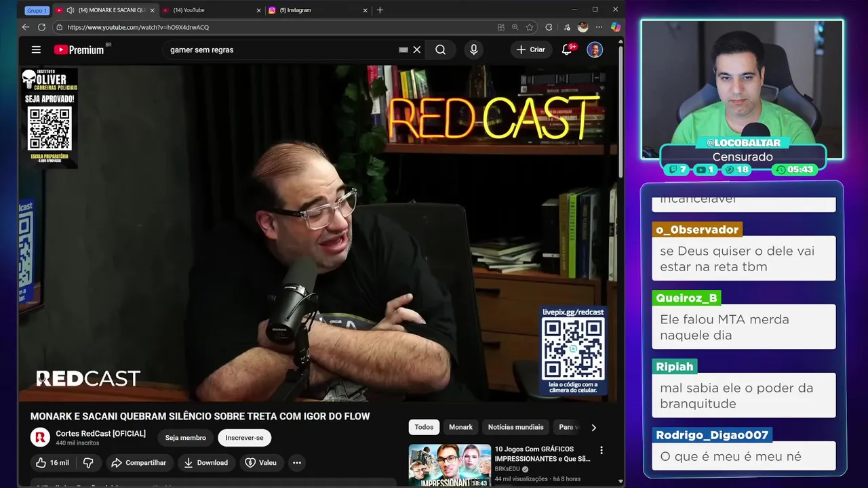
Task: Dislike the video with thumbs down
Action: point(87,462)
